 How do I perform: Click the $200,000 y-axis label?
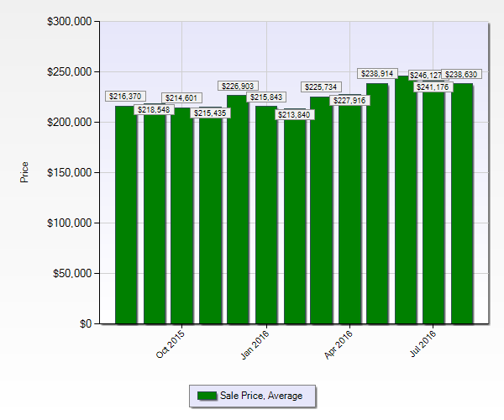(x=70, y=123)
